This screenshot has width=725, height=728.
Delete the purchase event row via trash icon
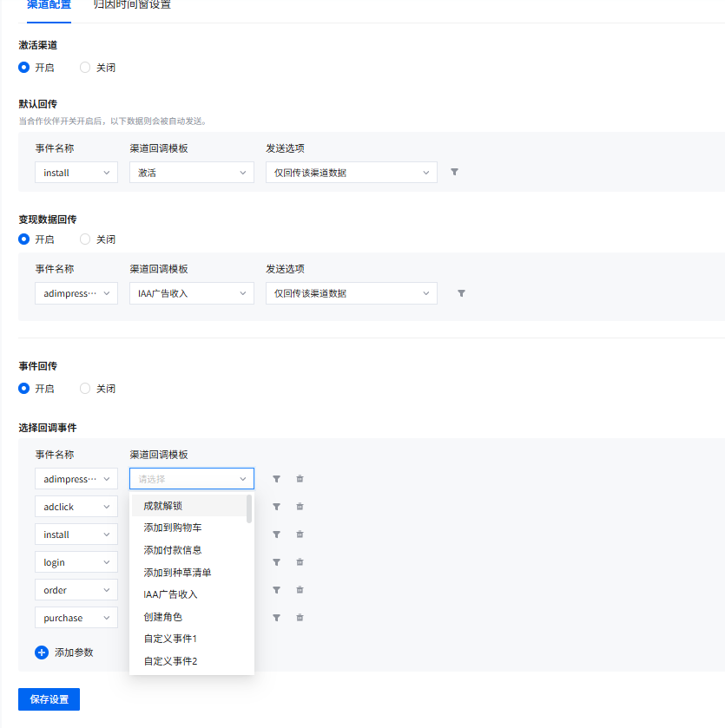pyautogui.click(x=299, y=617)
